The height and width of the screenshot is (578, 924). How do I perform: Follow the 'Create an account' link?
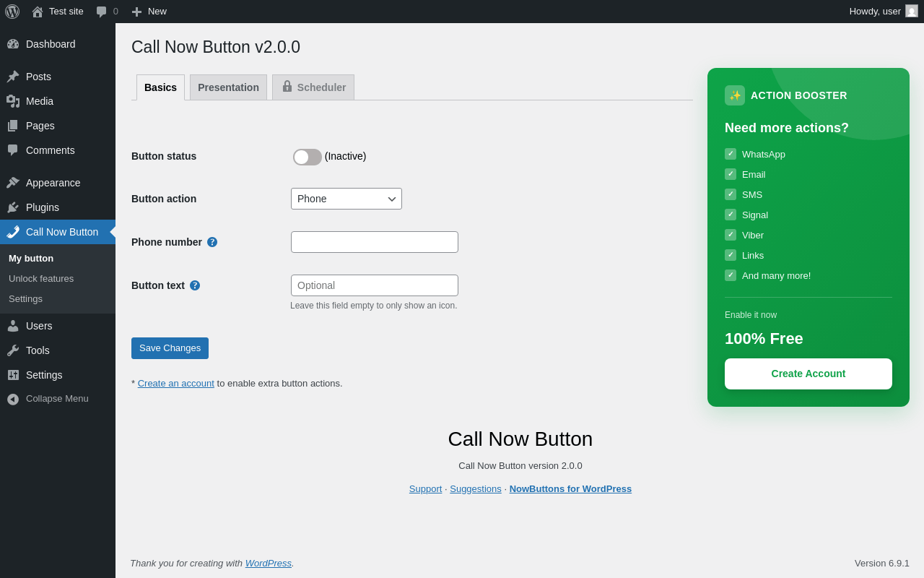pyautogui.click(x=176, y=384)
